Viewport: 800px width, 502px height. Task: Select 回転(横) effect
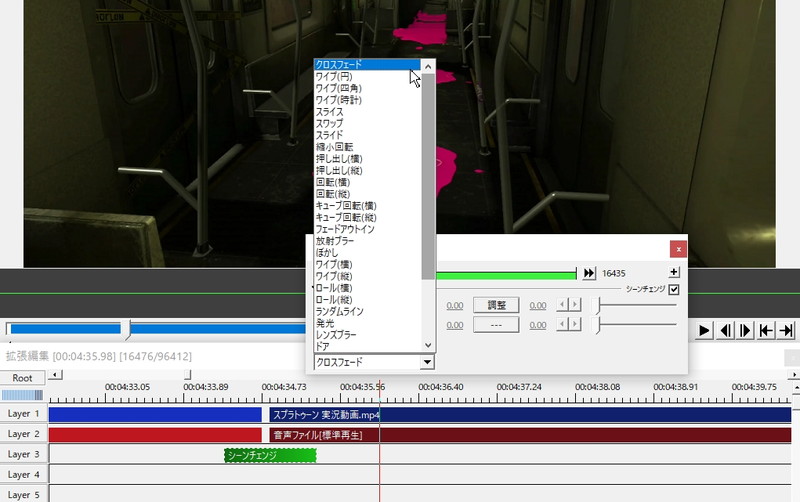367,182
